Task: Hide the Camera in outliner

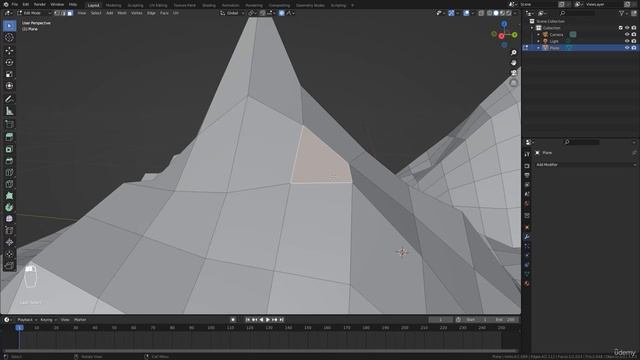Action: pyautogui.click(x=627, y=35)
